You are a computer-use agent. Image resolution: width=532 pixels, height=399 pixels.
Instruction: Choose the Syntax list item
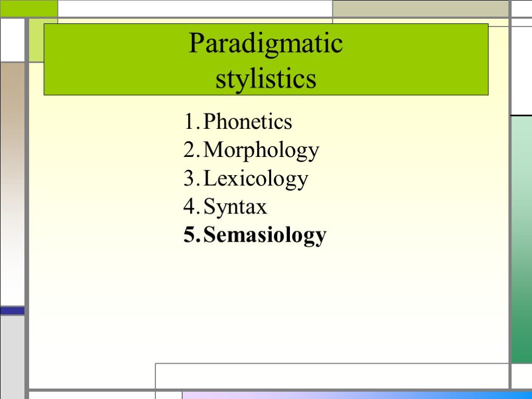(235, 207)
